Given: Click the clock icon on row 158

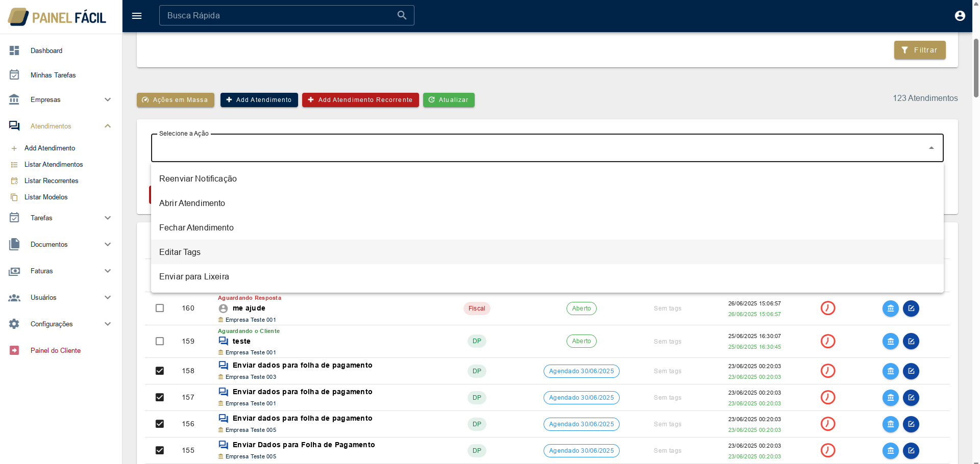Looking at the screenshot, I should [x=828, y=371].
